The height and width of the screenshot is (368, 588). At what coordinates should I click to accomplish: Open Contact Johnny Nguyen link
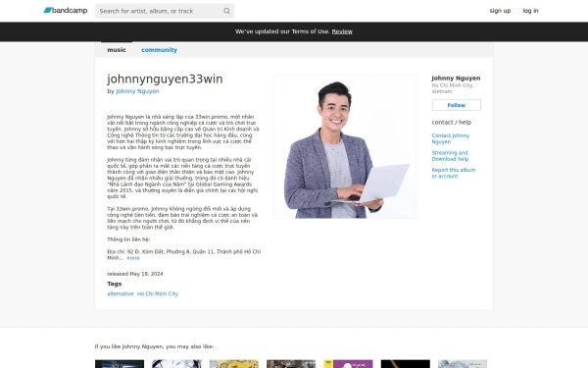point(451,138)
